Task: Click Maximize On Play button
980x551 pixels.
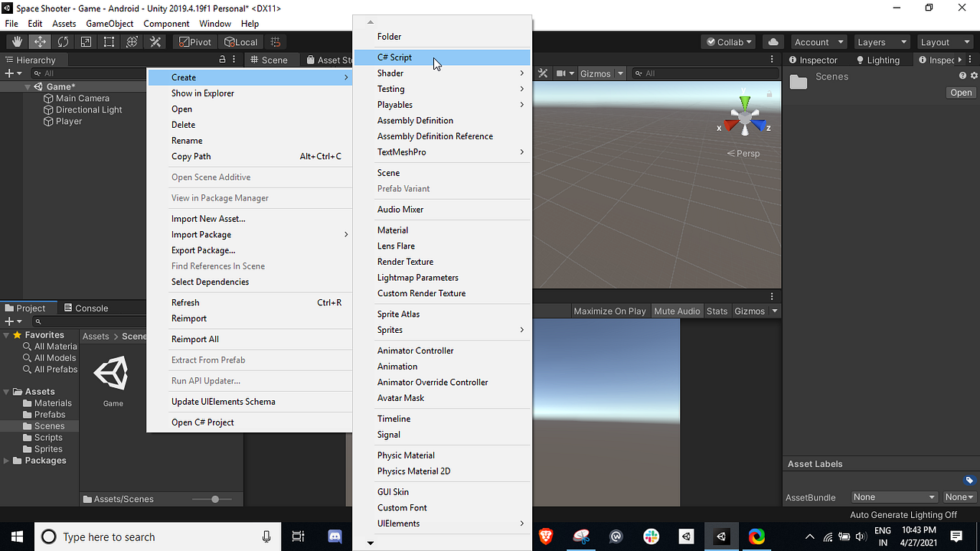Action: tap(609, 311)
